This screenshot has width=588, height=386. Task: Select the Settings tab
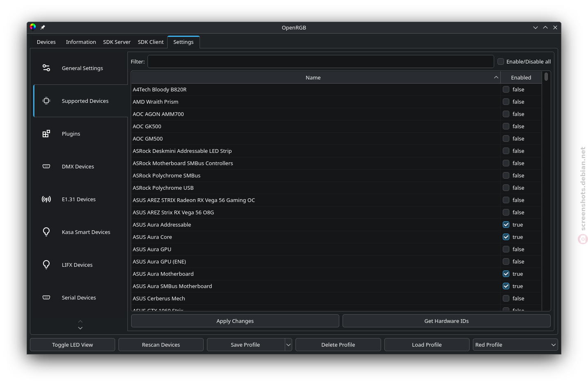(183, 42)
